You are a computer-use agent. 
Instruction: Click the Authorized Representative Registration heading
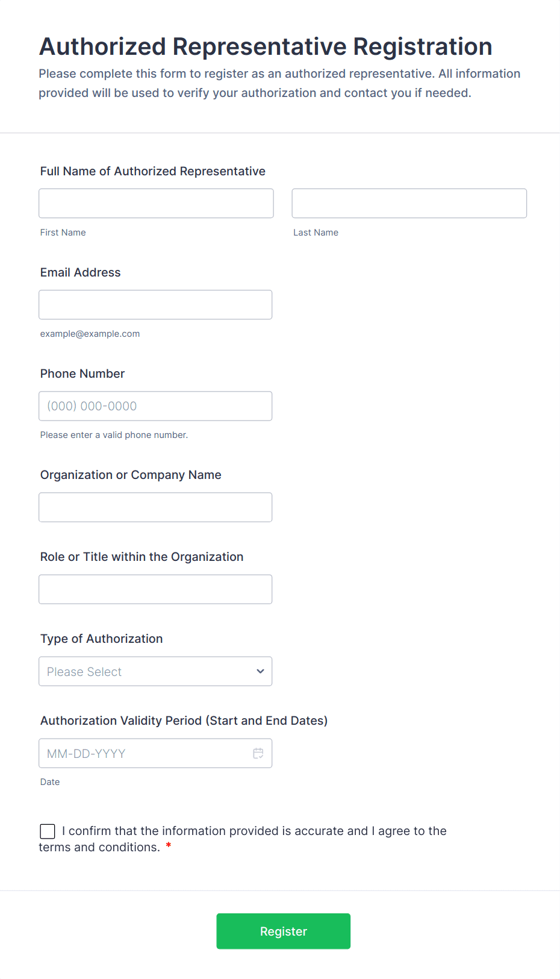point(266,46)
